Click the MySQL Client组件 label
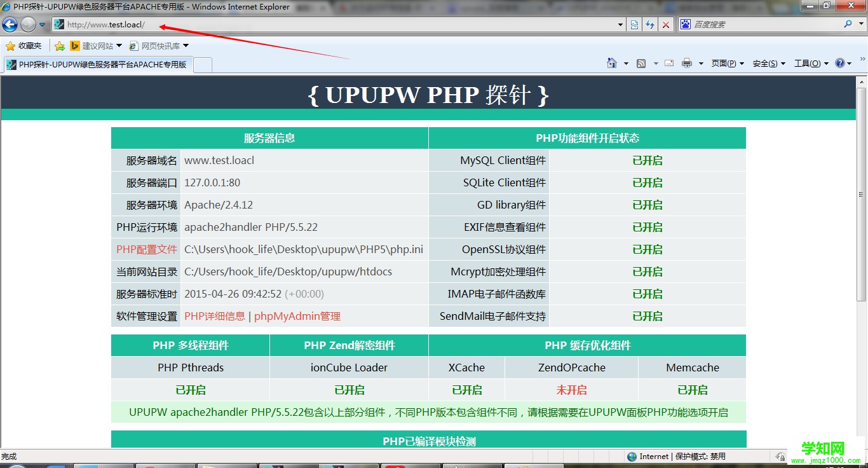 [503, 160]
